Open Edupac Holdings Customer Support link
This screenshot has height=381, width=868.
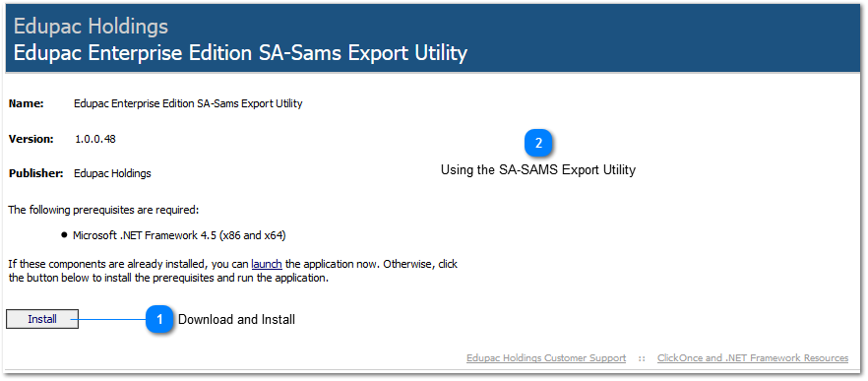tap(546, 358)
